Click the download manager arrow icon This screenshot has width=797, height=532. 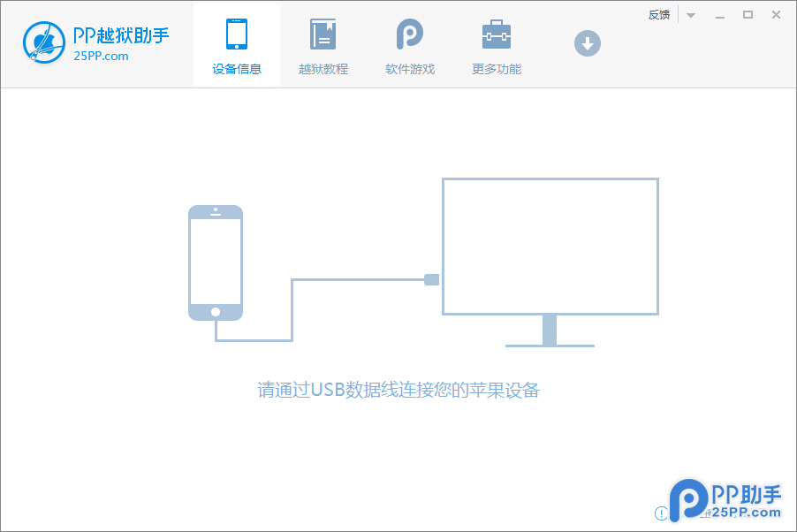[x=587, y=43]
